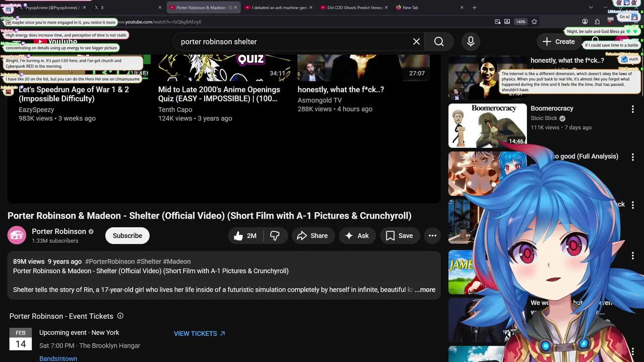Show Event Tickets info icon
The height and width of the screenshot is (362, 644).
coord(120,316)
